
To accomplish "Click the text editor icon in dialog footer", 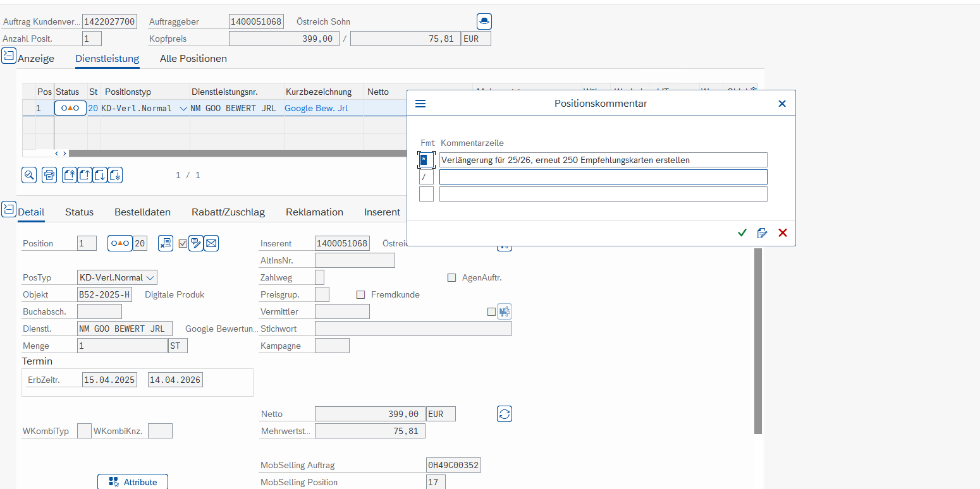I will click(763, 233).
